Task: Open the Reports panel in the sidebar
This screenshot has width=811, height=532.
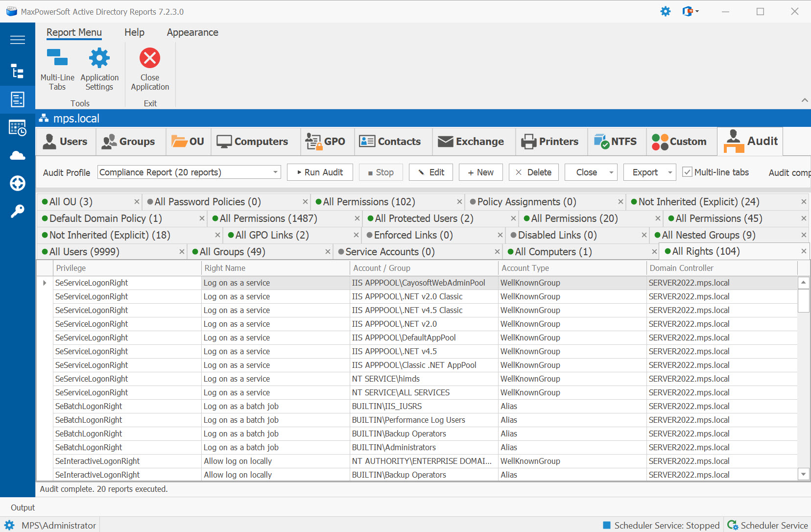Action: click(x=18, y=99)
